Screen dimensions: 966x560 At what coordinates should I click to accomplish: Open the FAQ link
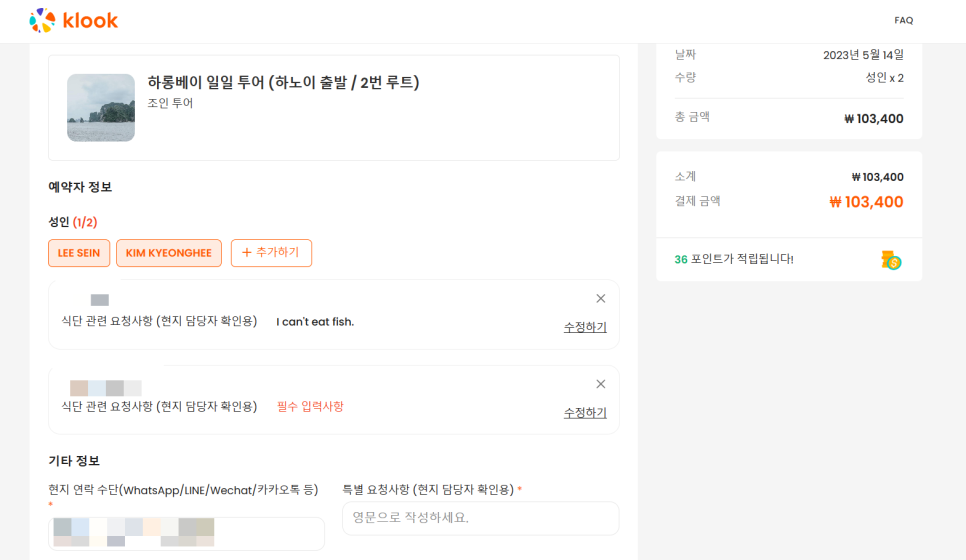(903, 20)
